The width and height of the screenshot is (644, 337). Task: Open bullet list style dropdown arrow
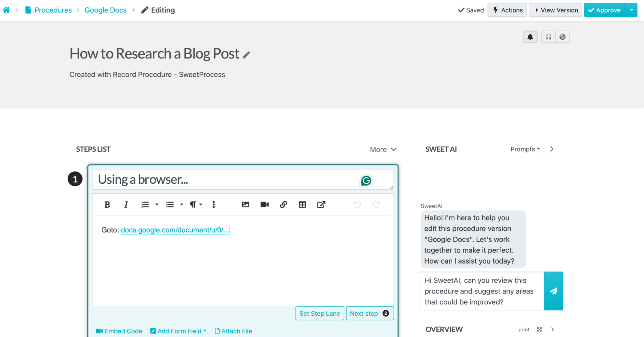182,204
